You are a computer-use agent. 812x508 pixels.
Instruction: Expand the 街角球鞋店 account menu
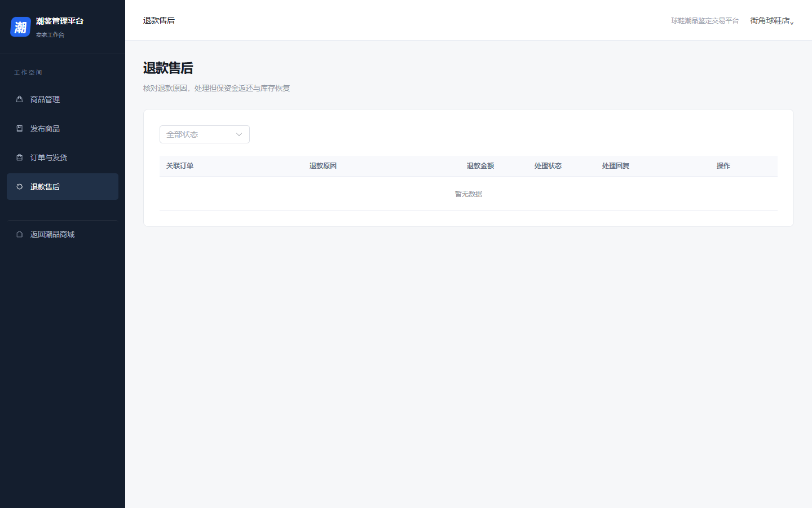point(772,21)
